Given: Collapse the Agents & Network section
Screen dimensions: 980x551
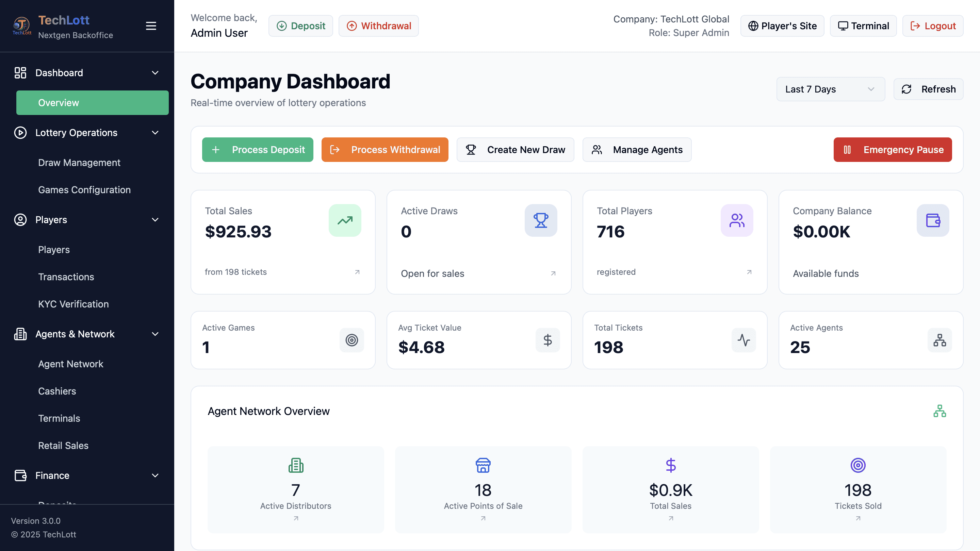Looking at the screenshot, I should [x=155, y=334].
